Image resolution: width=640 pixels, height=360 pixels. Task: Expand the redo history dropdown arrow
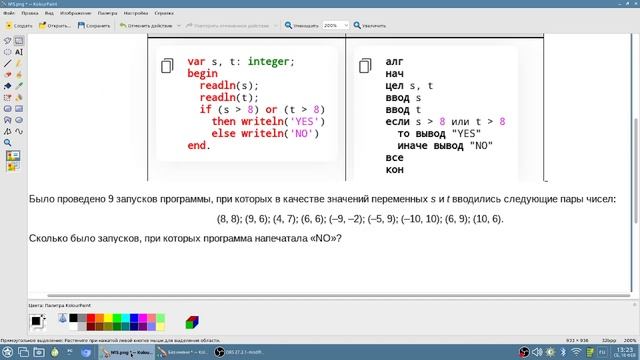(276, 26)
